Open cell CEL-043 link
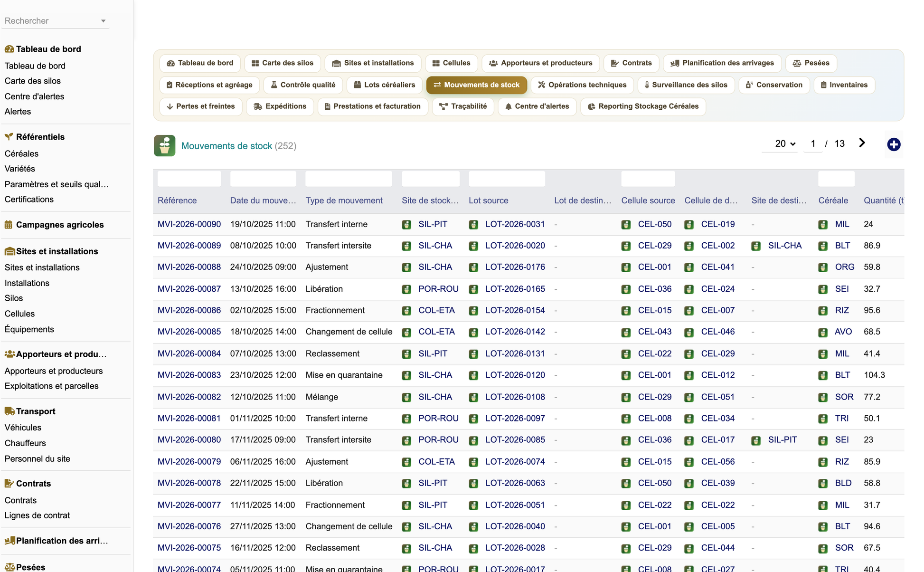This screenshot has width=924, height=572. [x=655, y=332]
